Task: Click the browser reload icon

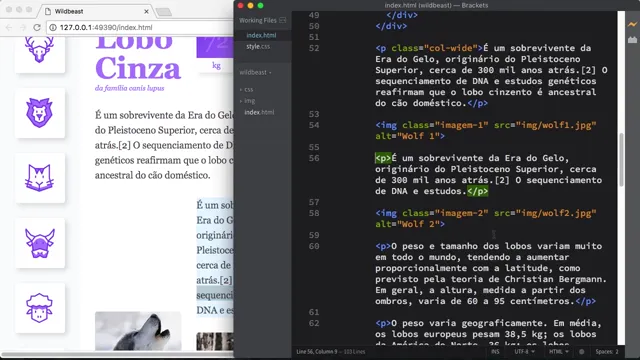Action: tap(37, 27)
